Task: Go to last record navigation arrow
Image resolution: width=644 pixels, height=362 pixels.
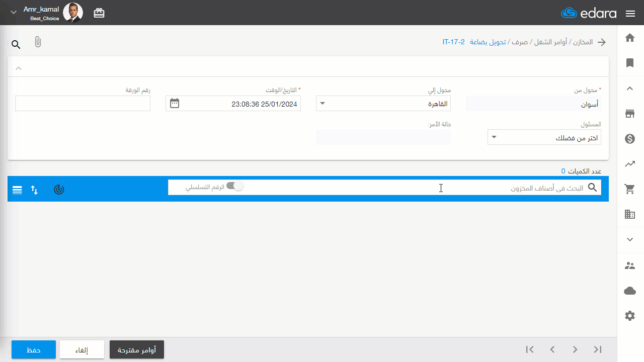Action: coord(598,349)
